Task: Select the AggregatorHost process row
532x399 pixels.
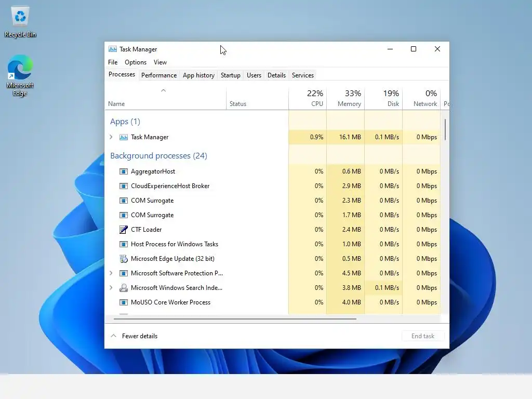Action: pos(272,171)
